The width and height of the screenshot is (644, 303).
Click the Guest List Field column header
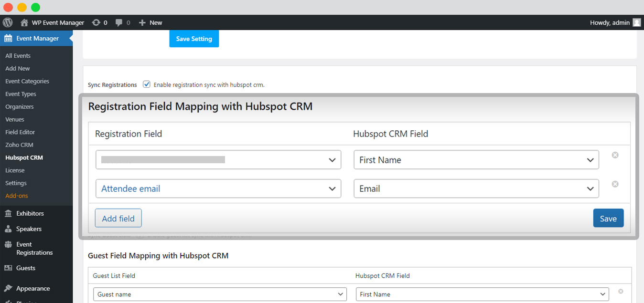(114, 276)
